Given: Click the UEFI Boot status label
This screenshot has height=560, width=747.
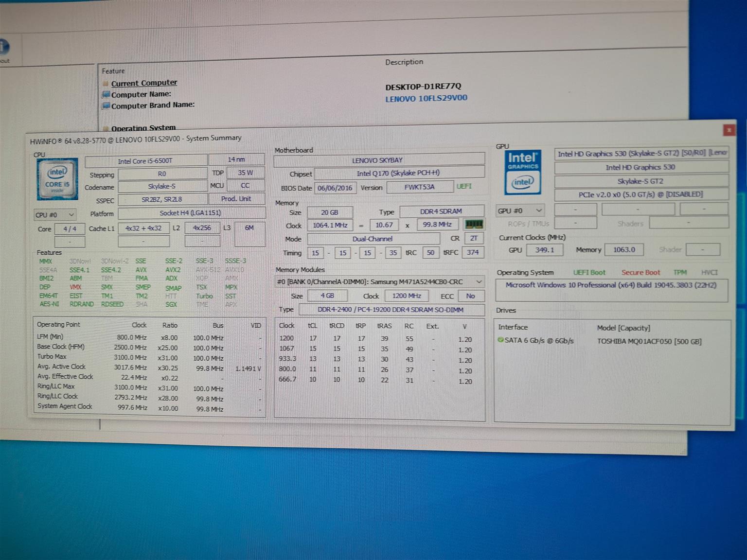Looking at the screenshot, I should tap(589, 273).
